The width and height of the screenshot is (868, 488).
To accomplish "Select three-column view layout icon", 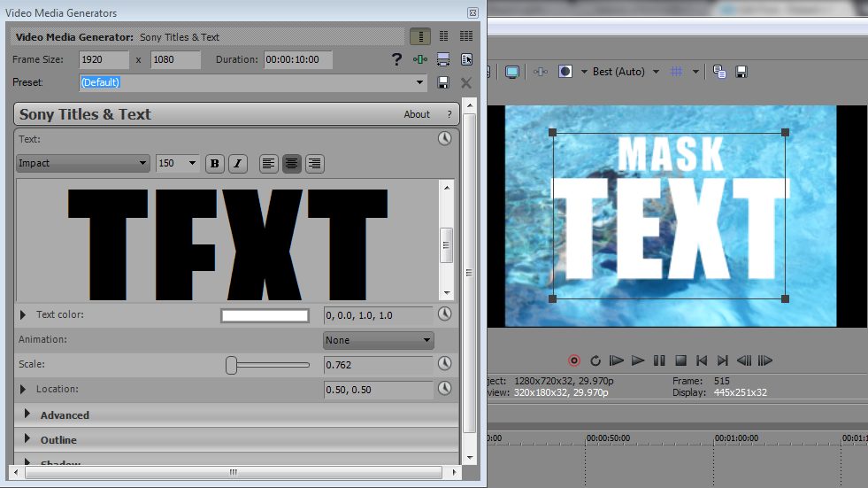I will (x=466, y=36).
